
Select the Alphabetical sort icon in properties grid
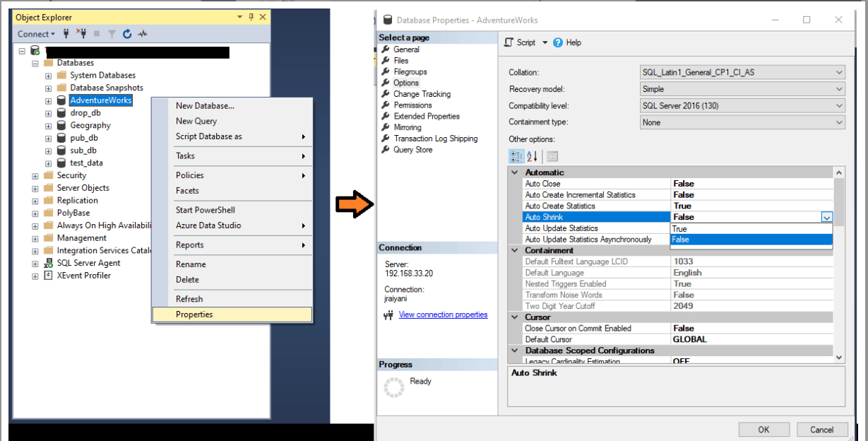pyautogui.click(x=533, y=156)
